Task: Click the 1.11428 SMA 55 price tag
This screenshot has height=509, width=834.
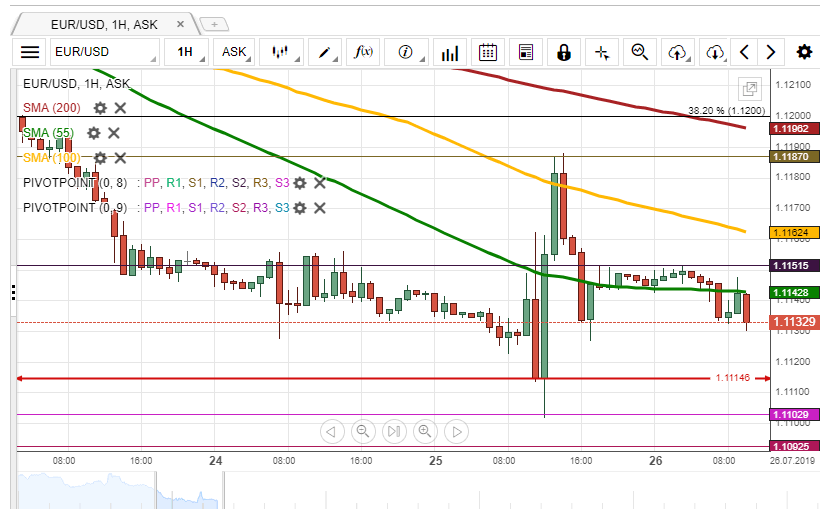Action: coord(795,293)
